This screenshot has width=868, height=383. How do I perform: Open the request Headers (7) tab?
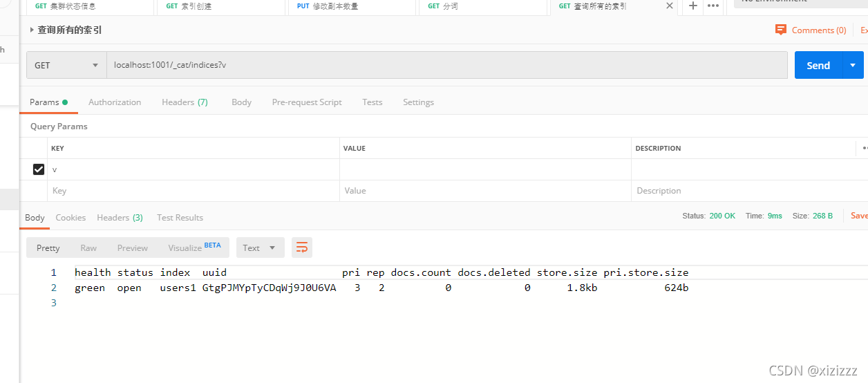(x=185, y=102)
